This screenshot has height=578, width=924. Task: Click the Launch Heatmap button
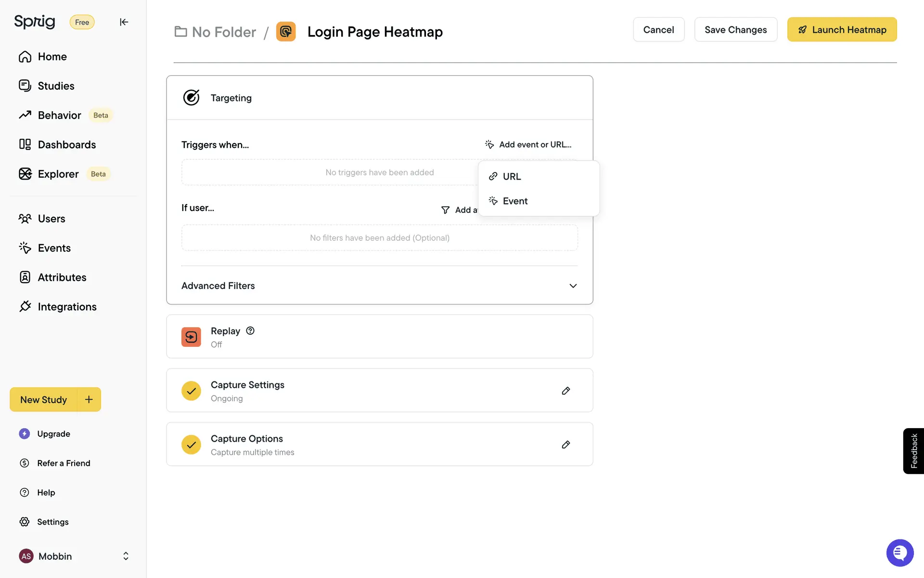(x=842, y=30)
